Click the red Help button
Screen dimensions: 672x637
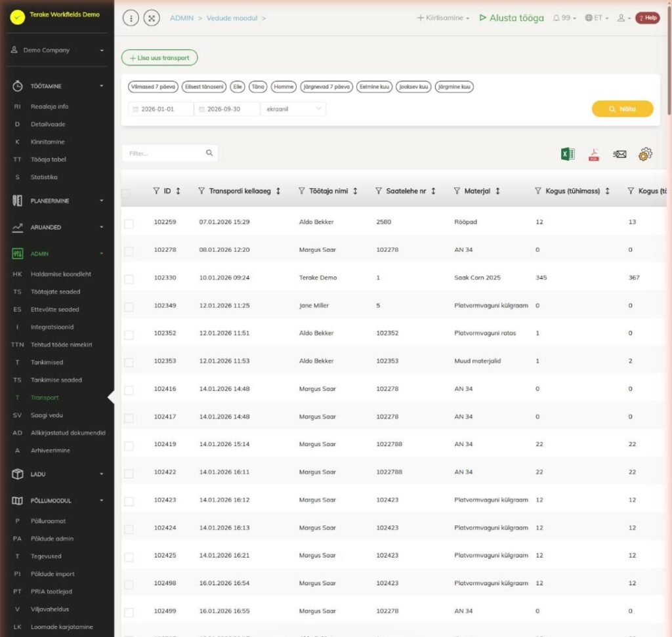click(647, 18)
